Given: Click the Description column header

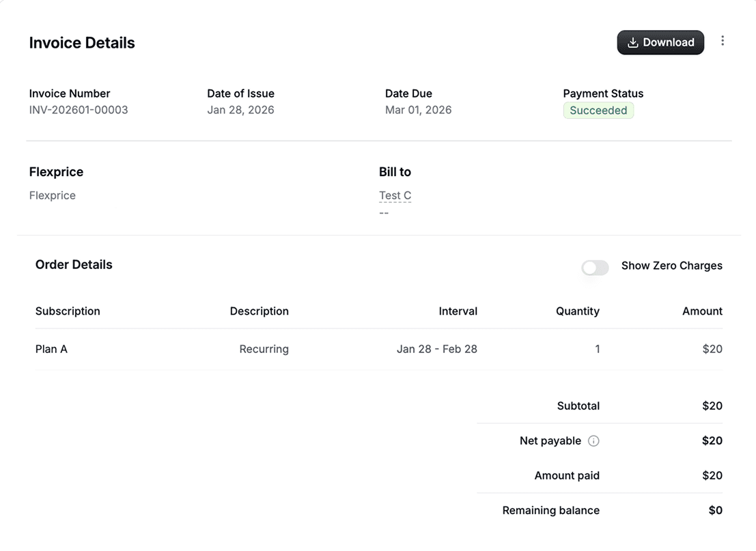Looking at the screenshot, I should (259, 311).
